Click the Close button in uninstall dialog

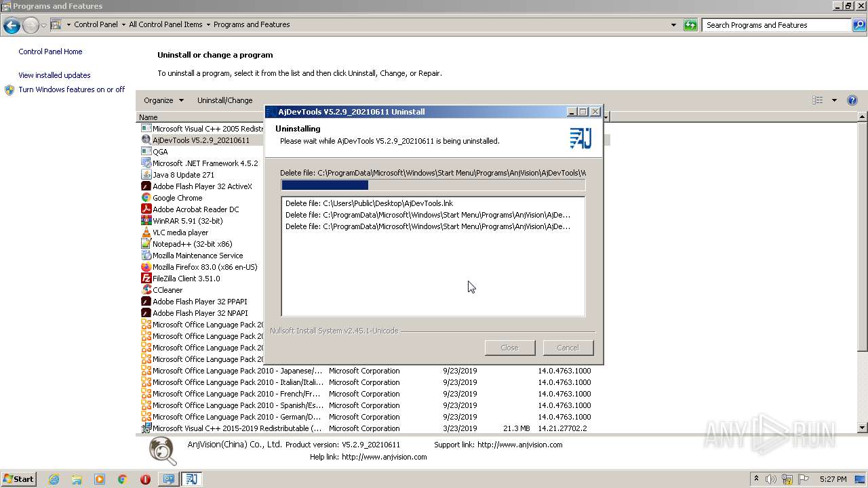509,348
